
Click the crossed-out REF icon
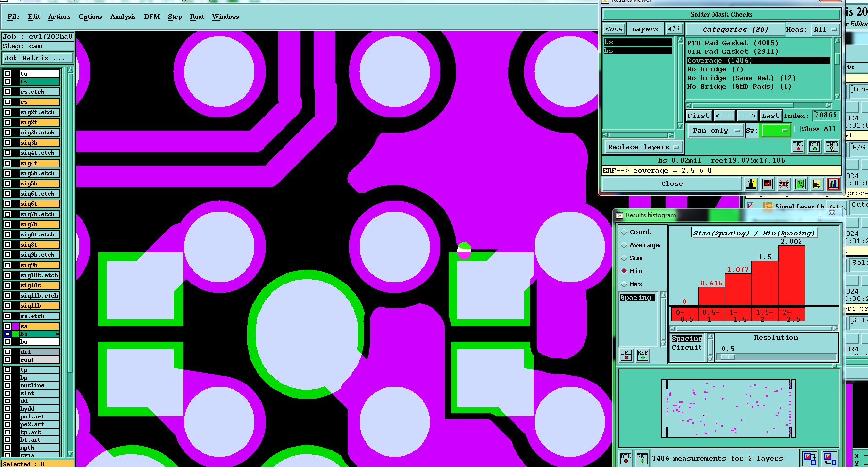(784, 184)
